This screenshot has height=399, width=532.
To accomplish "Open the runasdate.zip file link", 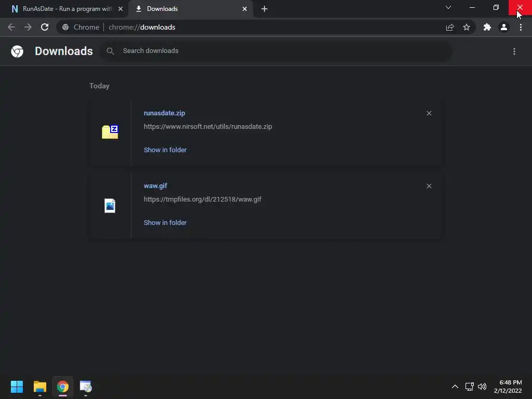I will 165,113.
